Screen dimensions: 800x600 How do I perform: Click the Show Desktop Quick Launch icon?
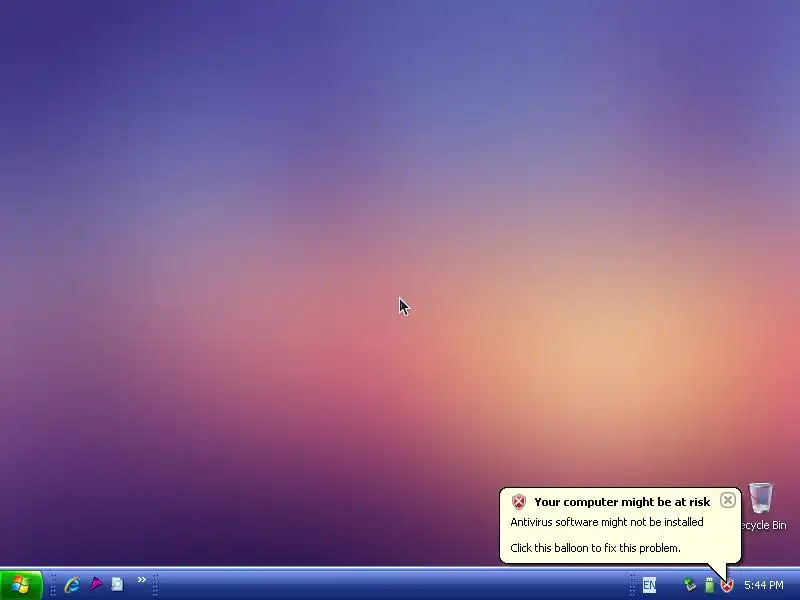tap(117, 584)
